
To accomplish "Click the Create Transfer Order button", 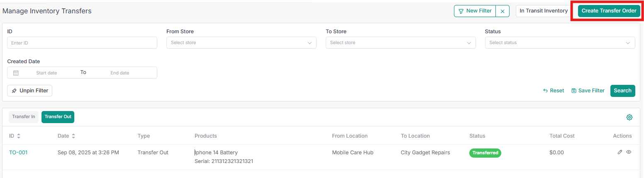I will [x=609, y=11].
